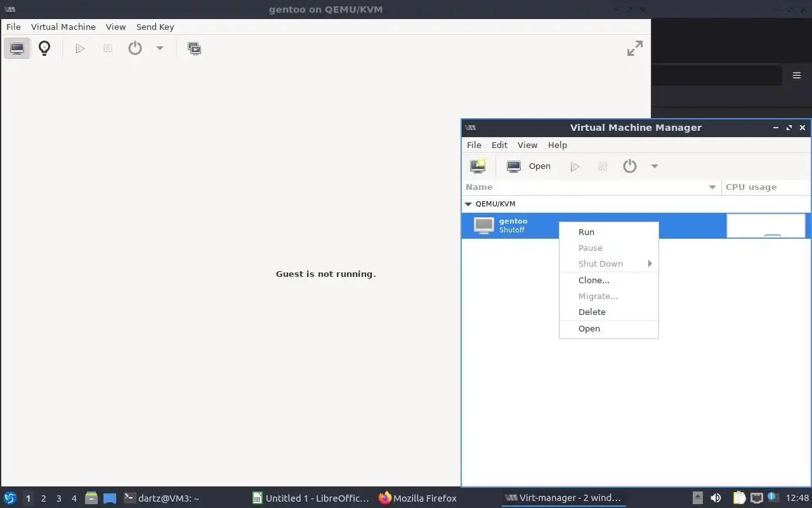Click the clipboard tray icon
Image resolution: width=812 pixels, height=508 pixels.
tap(740, 498)
